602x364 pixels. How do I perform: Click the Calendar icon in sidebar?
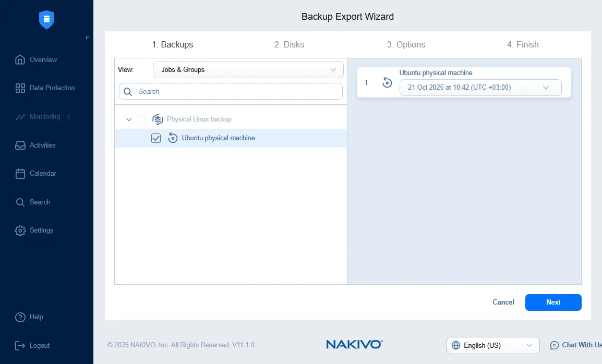click(x=20, y=174)
